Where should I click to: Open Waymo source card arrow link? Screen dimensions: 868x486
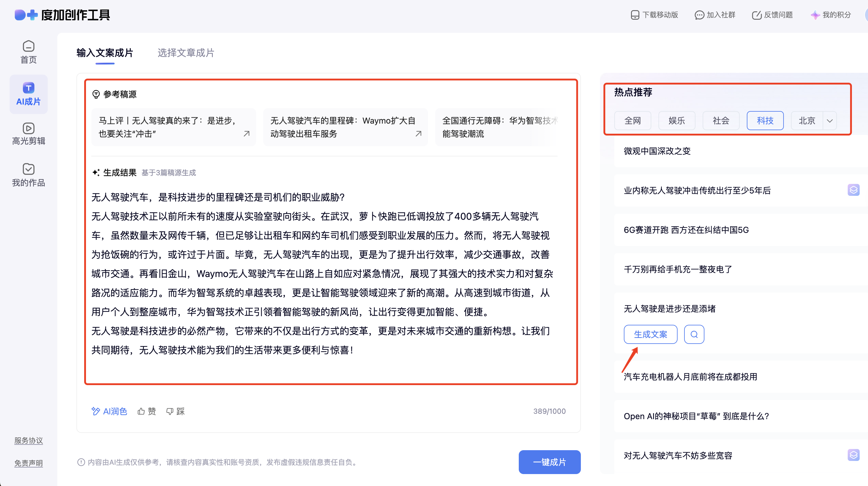[x=418, y=134]
